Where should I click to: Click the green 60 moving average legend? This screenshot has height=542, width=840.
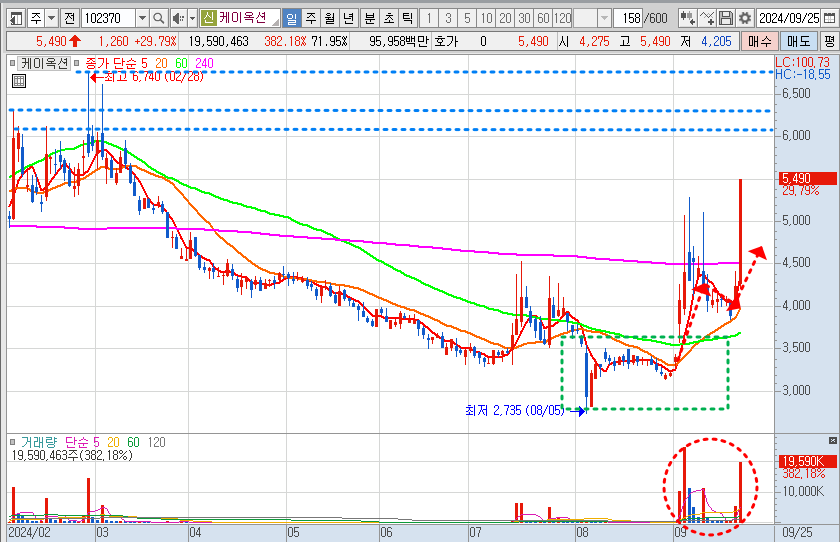182,64
